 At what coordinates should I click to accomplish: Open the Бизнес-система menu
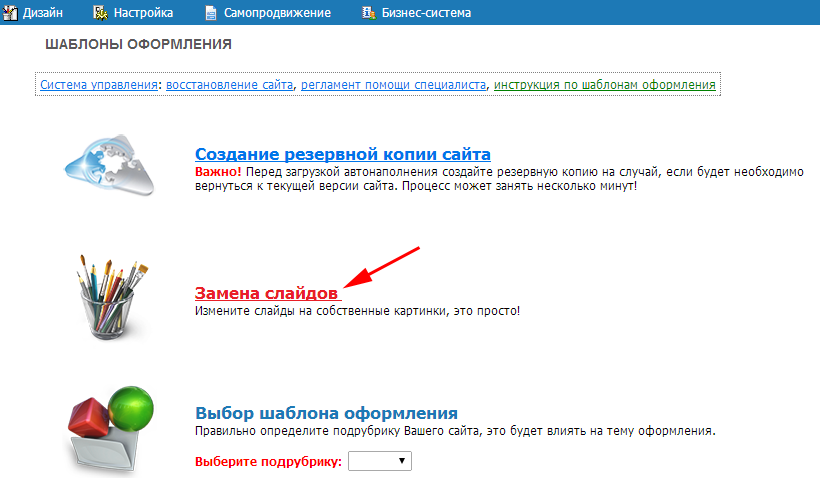pyautogui.click(x=426, y=13)
